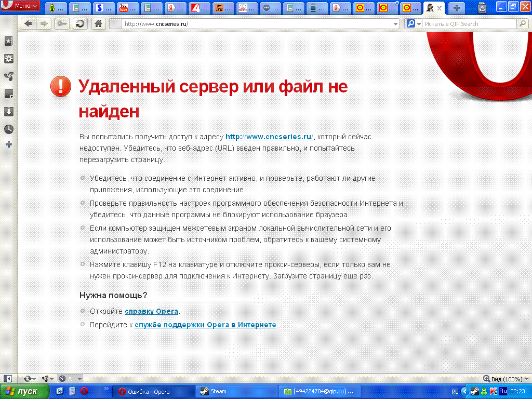Open the справку Opera link

pos(151,311)
